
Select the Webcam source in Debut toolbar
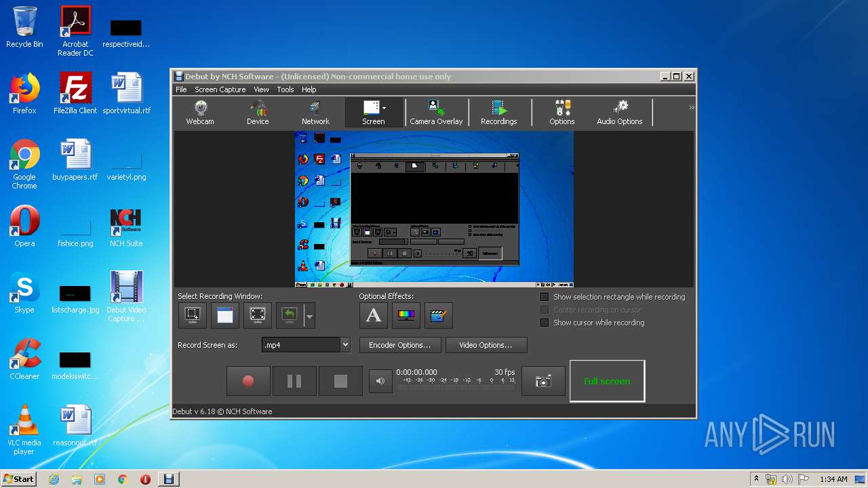click(200, 113)
